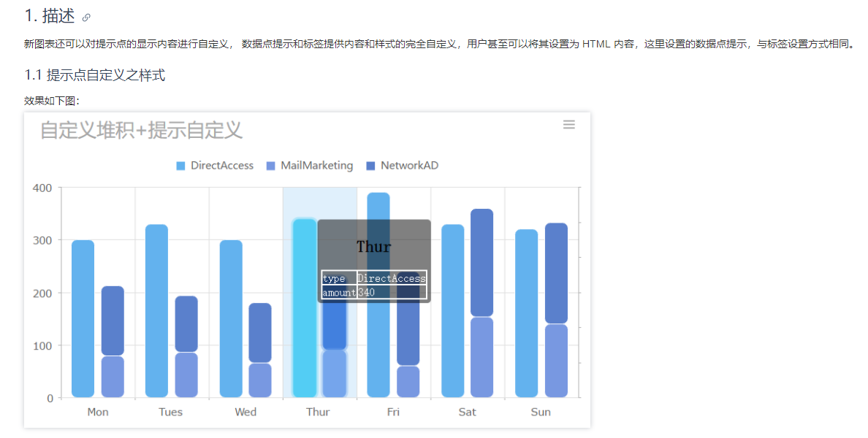This screenshot has height=438, width=868.
Task: Click amount cell in tooltip table
Action: [x=339, y=292]
